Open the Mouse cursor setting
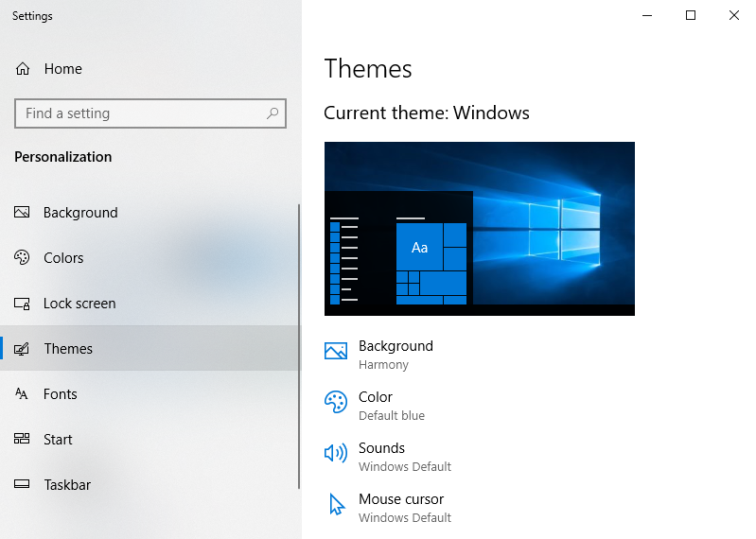The height and width of the screenshot is (539, 756). [388, 508]
